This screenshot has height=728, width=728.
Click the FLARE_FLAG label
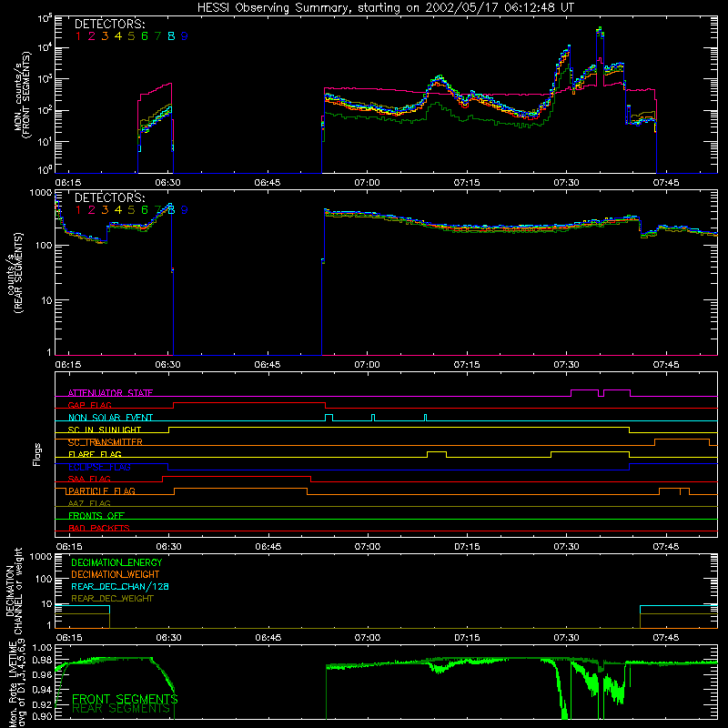95,454
